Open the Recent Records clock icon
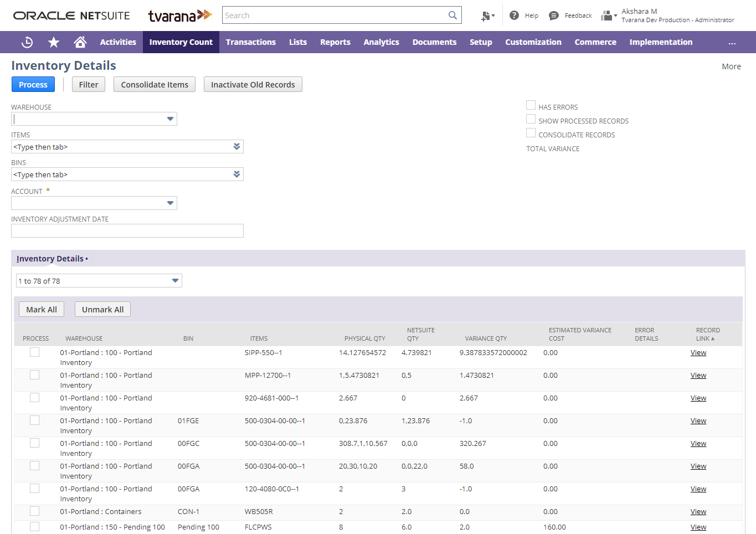Image resolution: width=756 pixels, height=534 pixels. tap(27, 42)
